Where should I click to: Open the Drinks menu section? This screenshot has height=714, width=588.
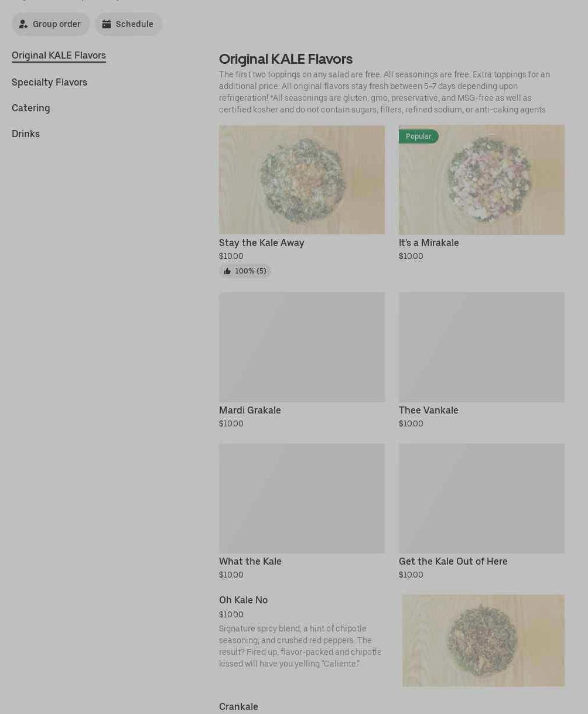click(26, 134)
